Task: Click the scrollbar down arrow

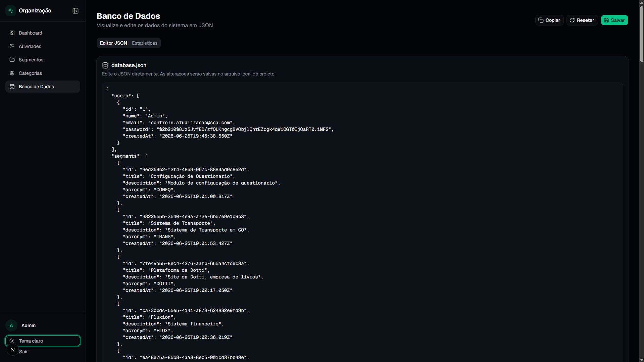Action: click(x=642, y=360)
